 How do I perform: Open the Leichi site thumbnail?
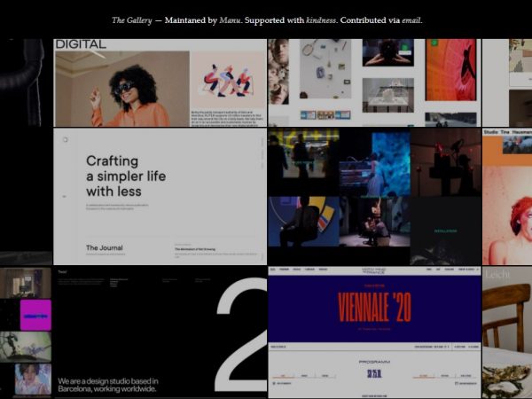pos(507,332)
